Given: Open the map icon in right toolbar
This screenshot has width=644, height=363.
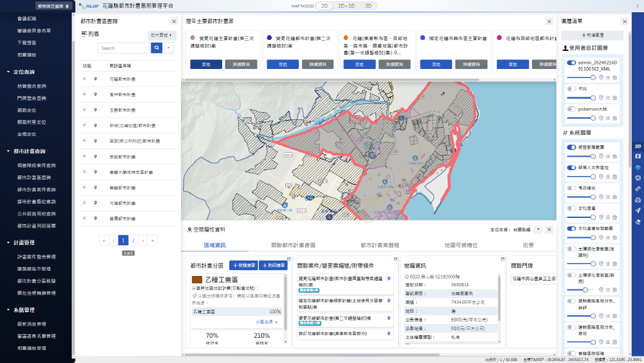Looking at the screenshot, I should (x=638, y=156).
